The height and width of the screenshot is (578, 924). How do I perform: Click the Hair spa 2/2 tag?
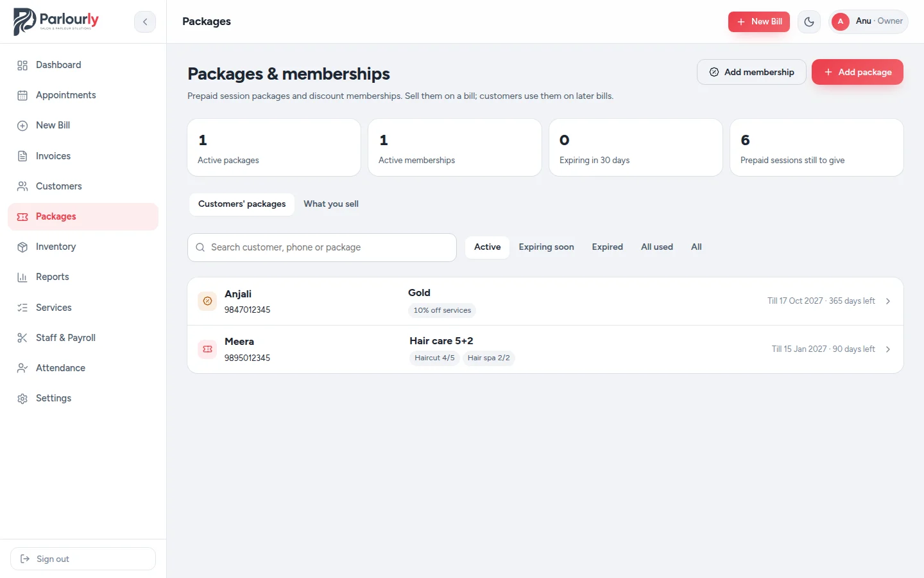click(x=489, y=358)
